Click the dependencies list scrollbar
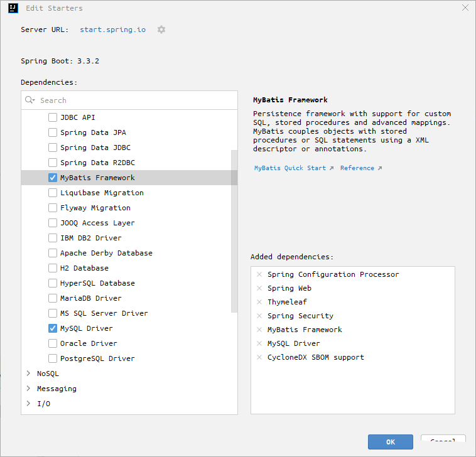Viewport: 476px width, 457px height. 234,231
